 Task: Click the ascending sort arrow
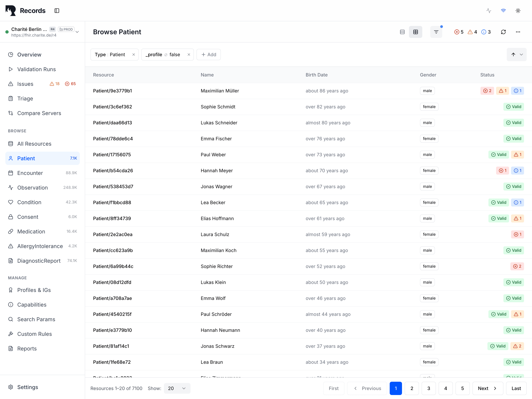513,55
